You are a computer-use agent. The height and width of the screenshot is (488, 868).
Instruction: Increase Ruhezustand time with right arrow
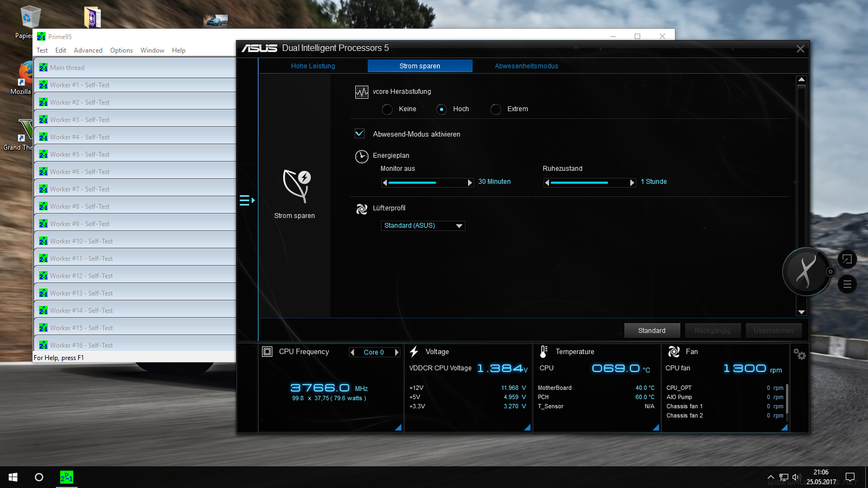pos(633,183)
